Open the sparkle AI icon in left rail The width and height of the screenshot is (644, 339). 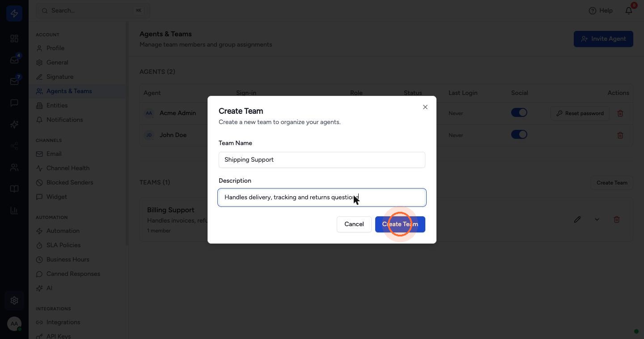pos(14,124)
